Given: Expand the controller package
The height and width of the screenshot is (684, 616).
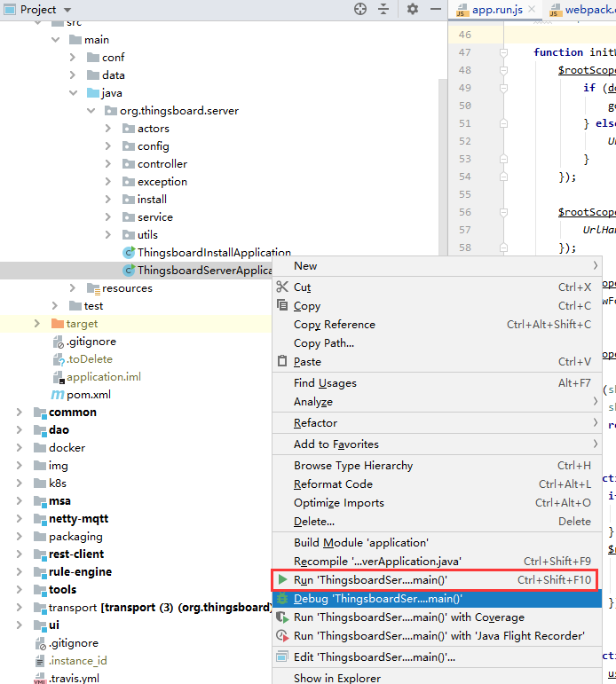Looking at the screenshot, I should 108,164.
